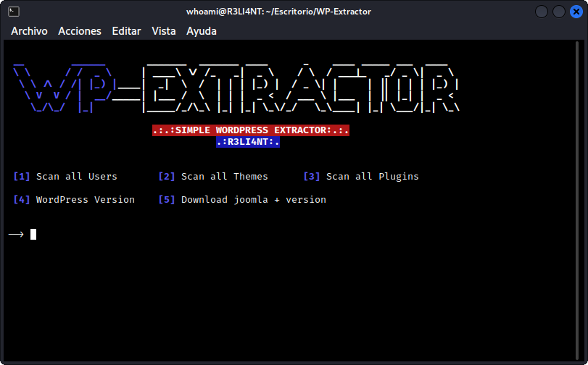Screen dimensions: 588x365
Task: Maximize the terminal window
Action: (559, 12)
